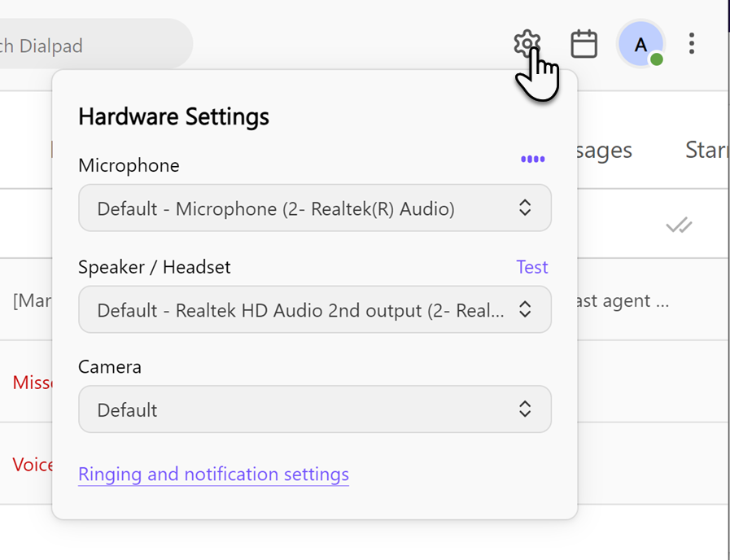Click the double checkmark to mark all read
Image resolution: width=730 pixels, height=560 pixels.
(680, 225)
